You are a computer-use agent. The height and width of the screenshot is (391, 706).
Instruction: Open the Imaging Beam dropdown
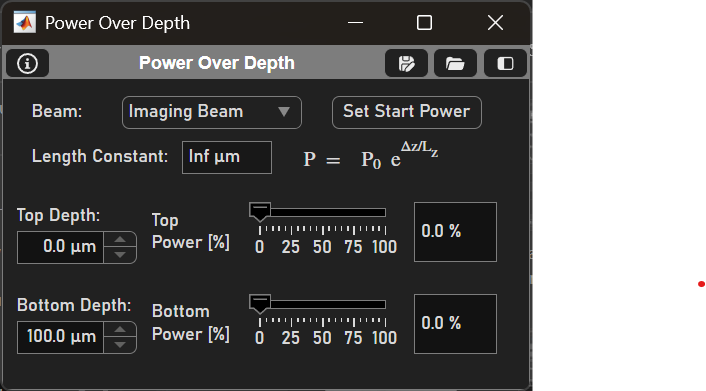[x=212, y=112]
